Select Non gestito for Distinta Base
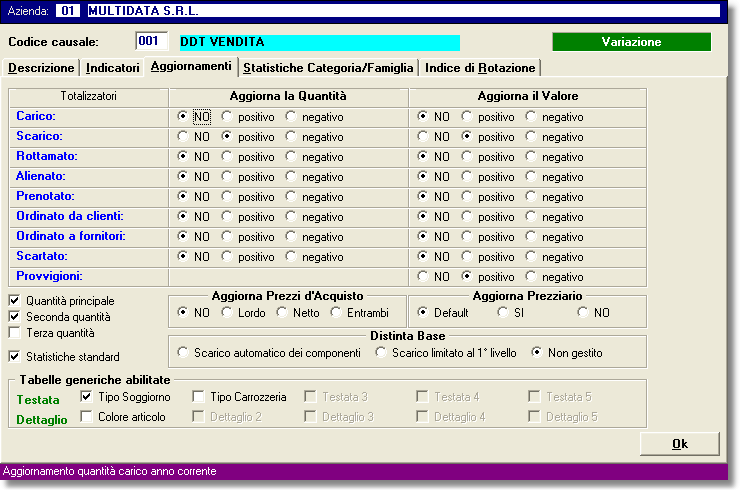Image resolution: width=740 pixels, height=492 pixels. click(x=537, y=352)
